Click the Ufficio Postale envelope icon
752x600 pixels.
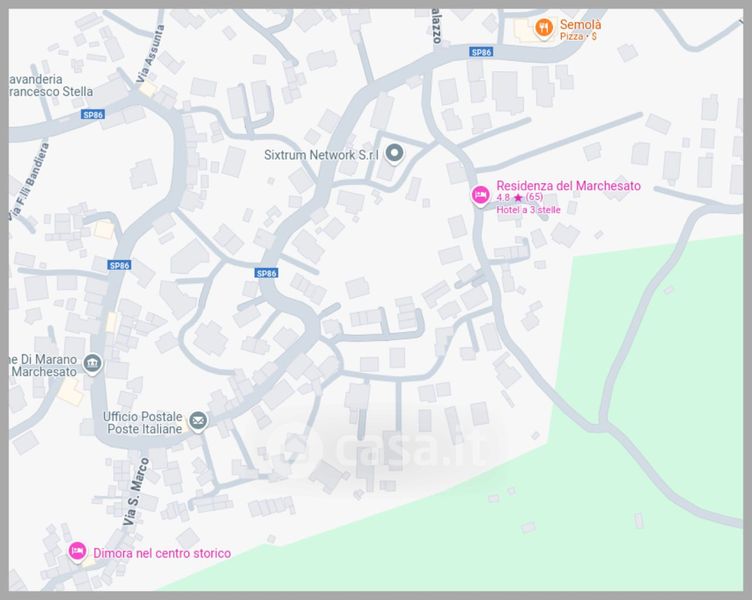click(x=198, y=421)
